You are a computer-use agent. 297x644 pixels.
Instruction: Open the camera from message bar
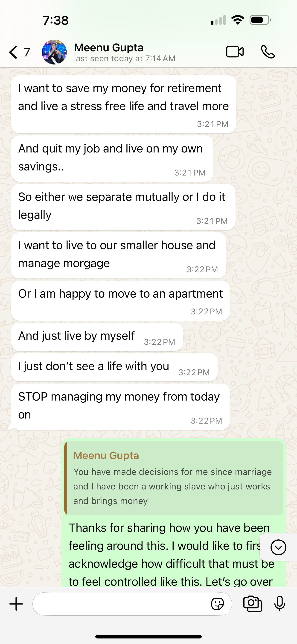(253, 604)
